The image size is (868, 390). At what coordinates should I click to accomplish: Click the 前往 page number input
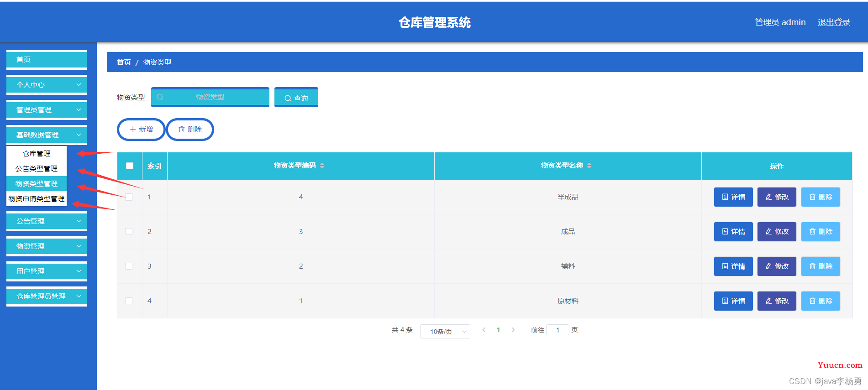pos(558,330)
